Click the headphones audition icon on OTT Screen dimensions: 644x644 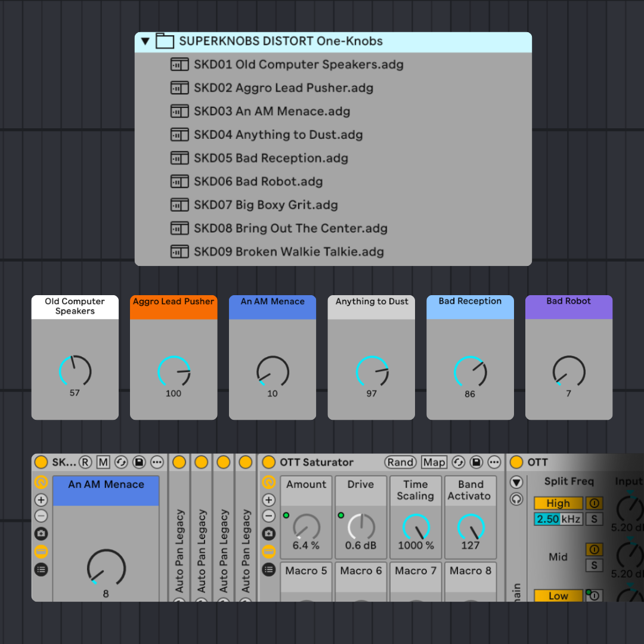(x=516, y=499)
